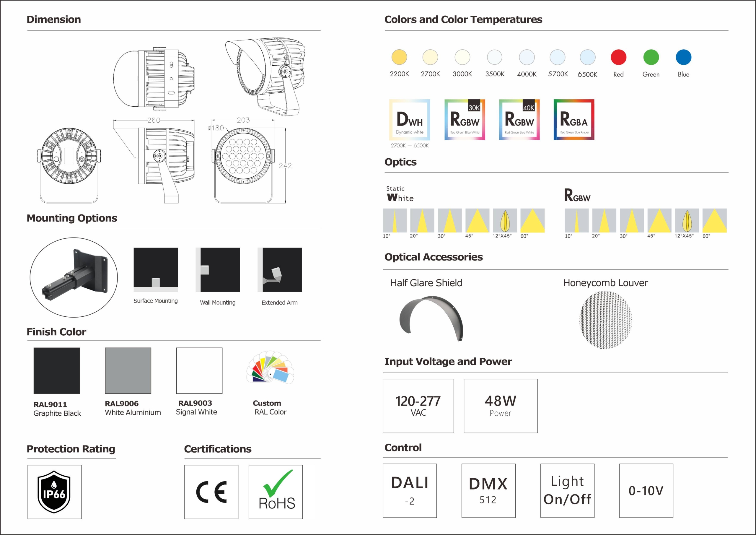Screen dimensions: 756x535
Task: Click the IP66 protection rating shield icon
Action: (x=54, y=492)
